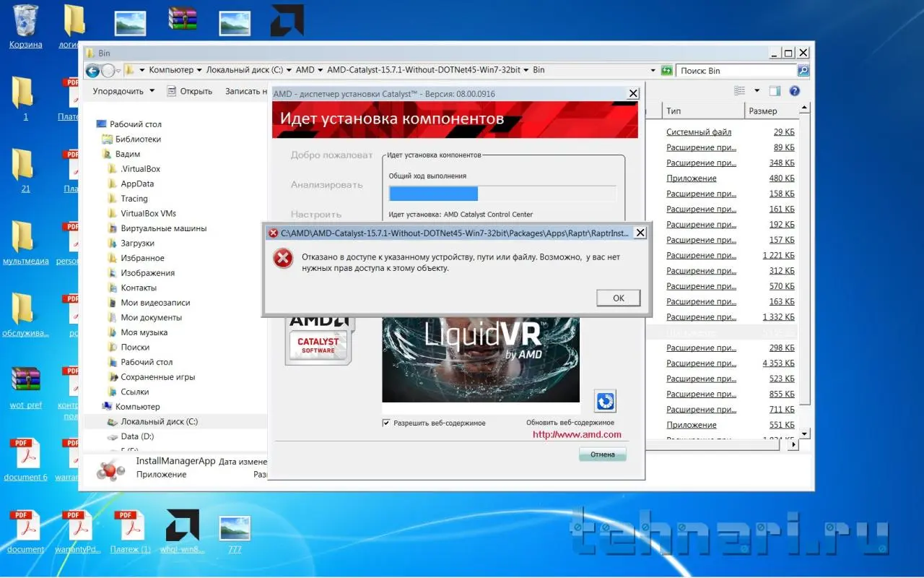Focus the Поиск: Bin search field

click(x=736, y=70)
